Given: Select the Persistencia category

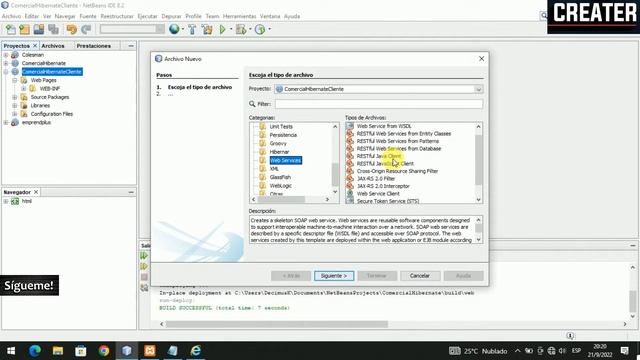Looking at the screenshot, I should click(x=283, y=135).
